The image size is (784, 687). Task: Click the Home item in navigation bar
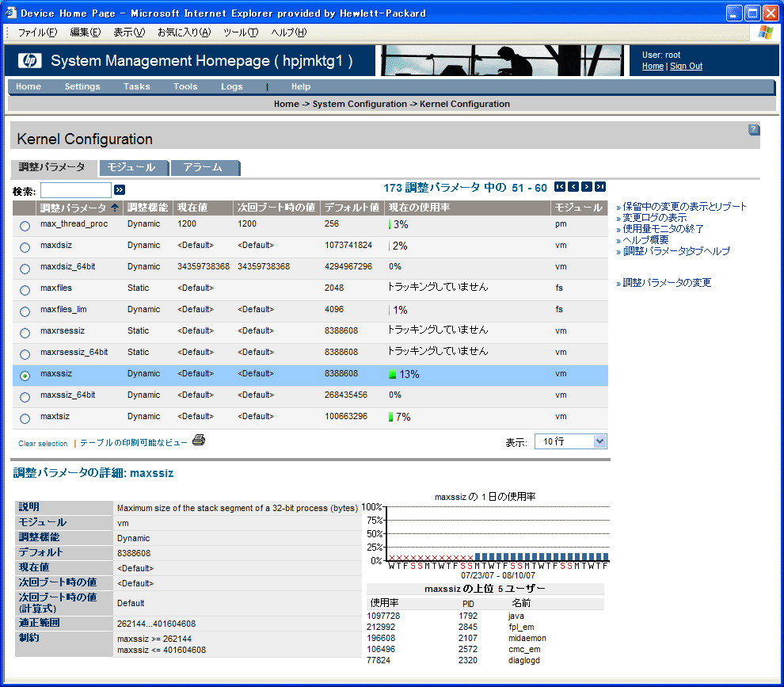(x=29, y=86)
